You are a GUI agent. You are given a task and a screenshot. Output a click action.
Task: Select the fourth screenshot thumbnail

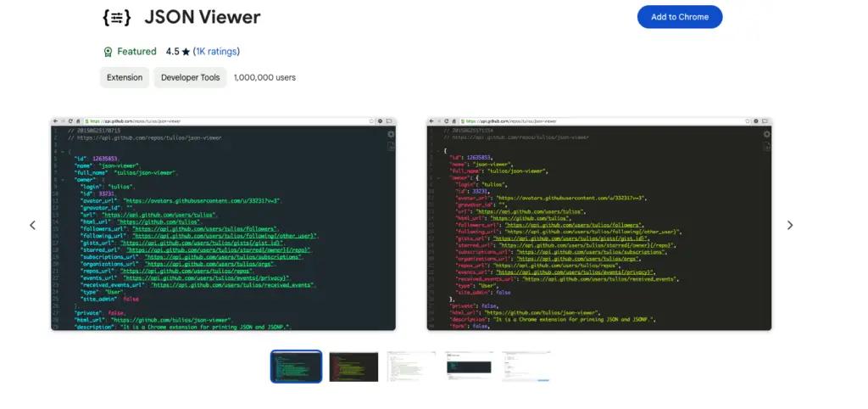469,367
